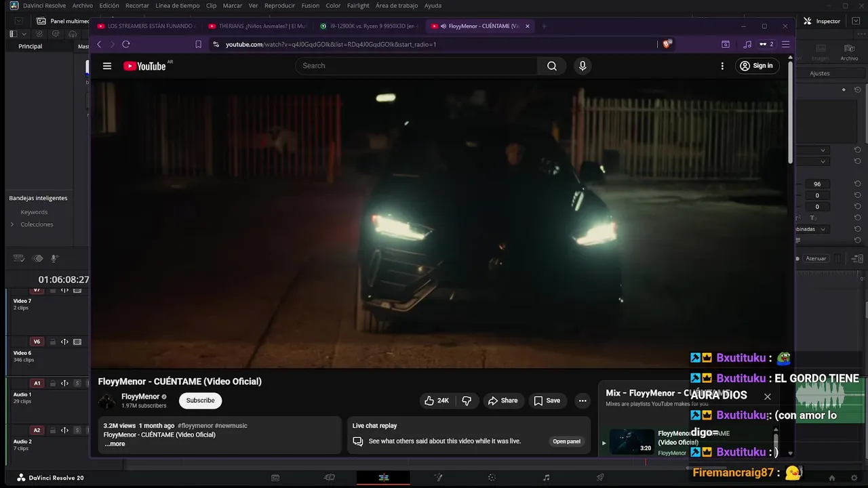Open the Media page icon at bottom
Screen dimensions: 868x488
point(275,478)
